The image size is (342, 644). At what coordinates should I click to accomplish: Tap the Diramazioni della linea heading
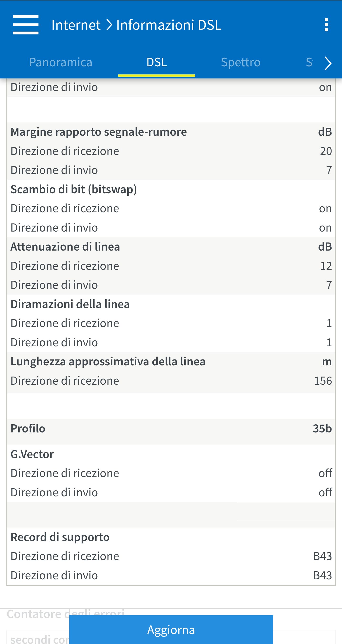click(70, 304)
